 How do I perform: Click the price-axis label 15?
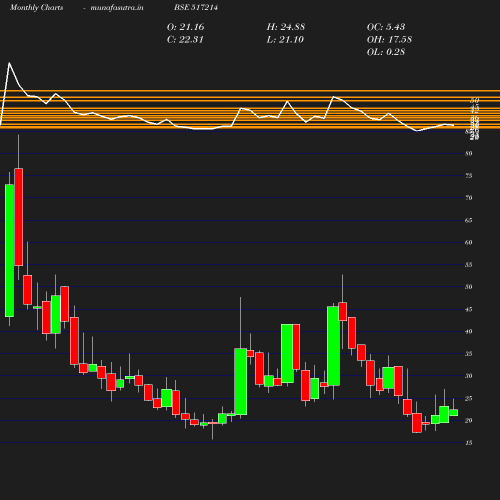coord(469,443)
